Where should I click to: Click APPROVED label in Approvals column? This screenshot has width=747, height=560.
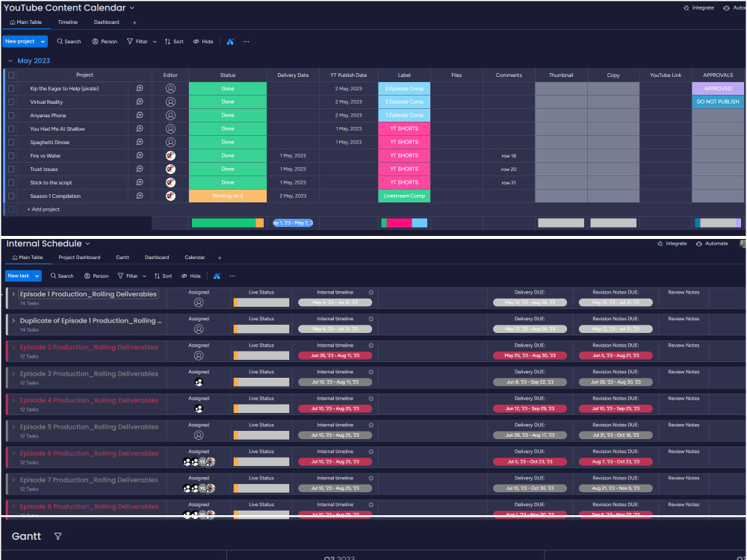(x=717, y=88)
